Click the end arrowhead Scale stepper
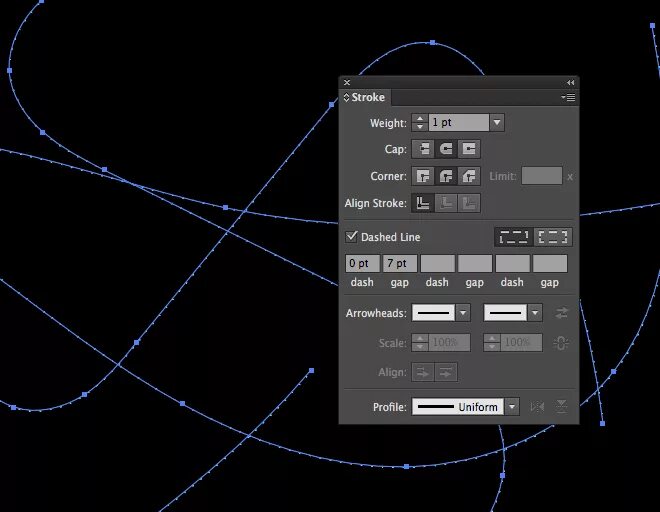Image resolution: width=660 pixels, height=512 pixels. click(x=492, y=343)
